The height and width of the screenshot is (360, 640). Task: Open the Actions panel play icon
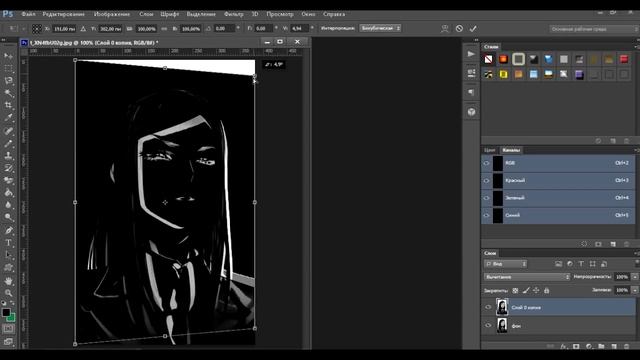click(x=471, y=54)
